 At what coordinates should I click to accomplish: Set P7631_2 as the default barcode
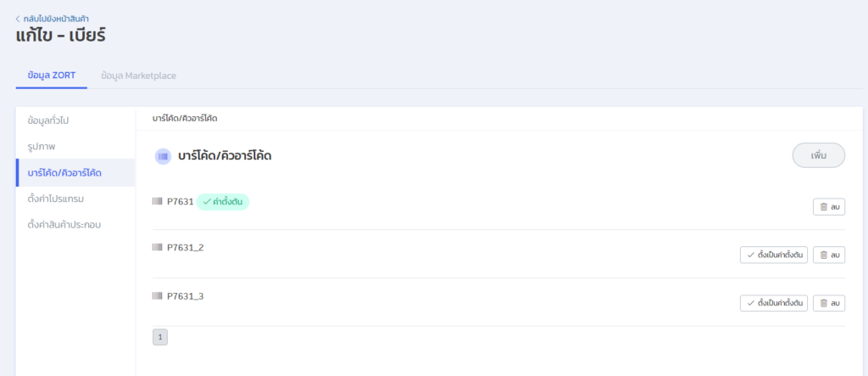pos(774,255)
